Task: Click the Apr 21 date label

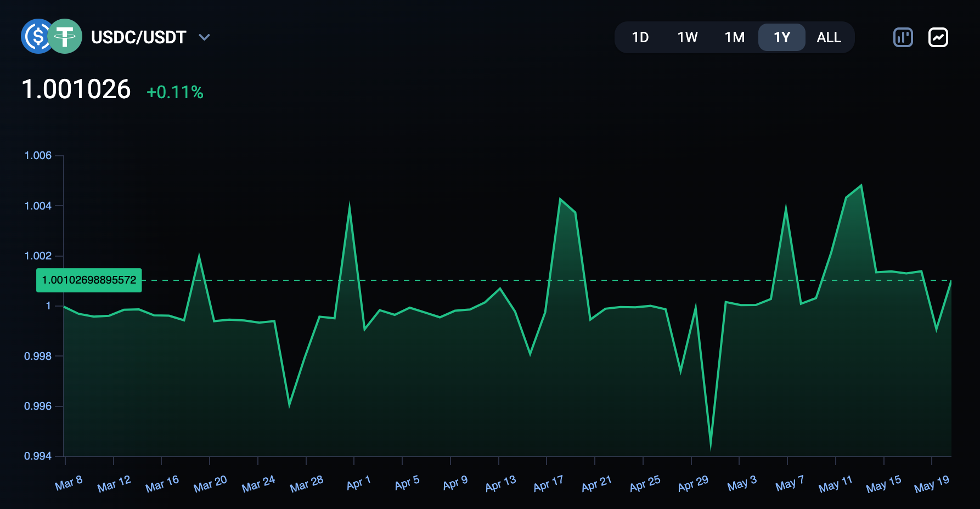Action: (x=596, y=484)
